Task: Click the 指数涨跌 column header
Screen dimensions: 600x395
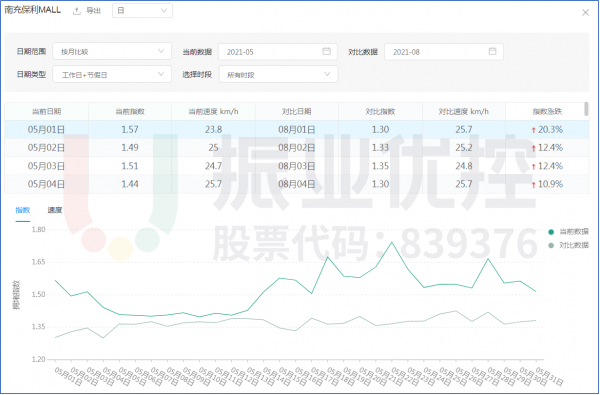Action: click(x=547, y=111)
